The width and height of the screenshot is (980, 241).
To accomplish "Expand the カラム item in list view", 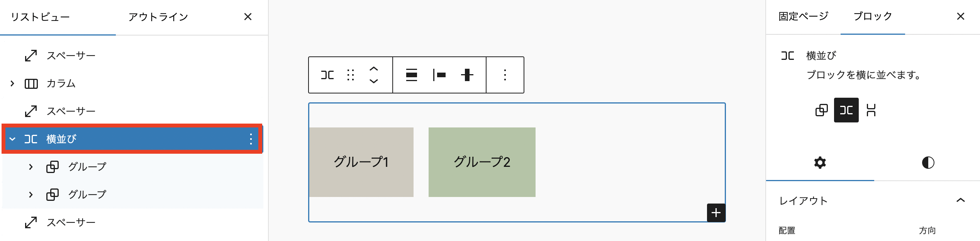I will (12, 83).
